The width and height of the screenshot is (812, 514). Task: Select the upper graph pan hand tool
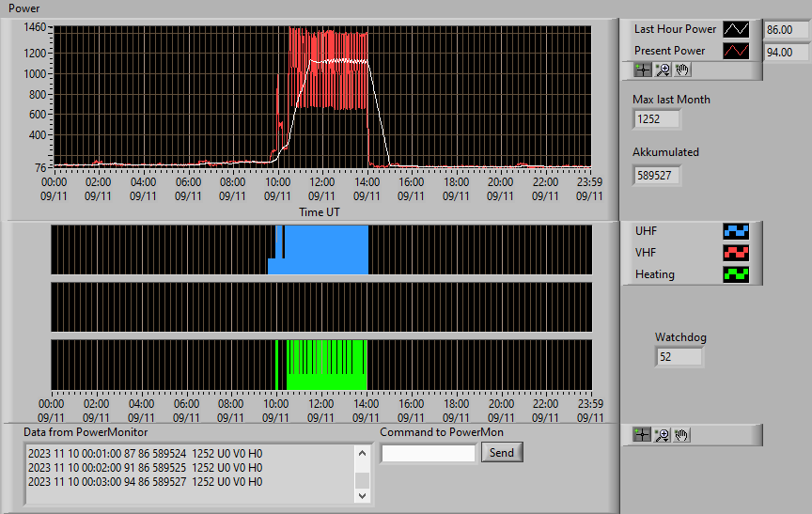click(682, 70)
